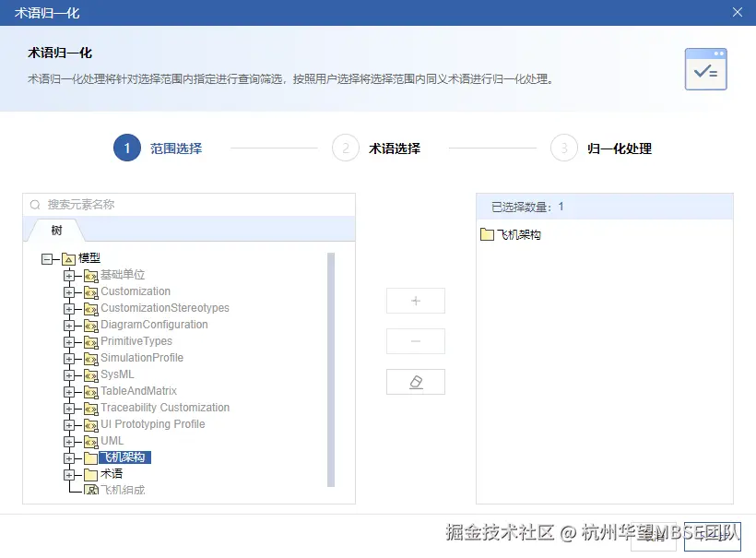
Task: Select the DiagramConfiguration tree item
Action: (x=154, y=325)
